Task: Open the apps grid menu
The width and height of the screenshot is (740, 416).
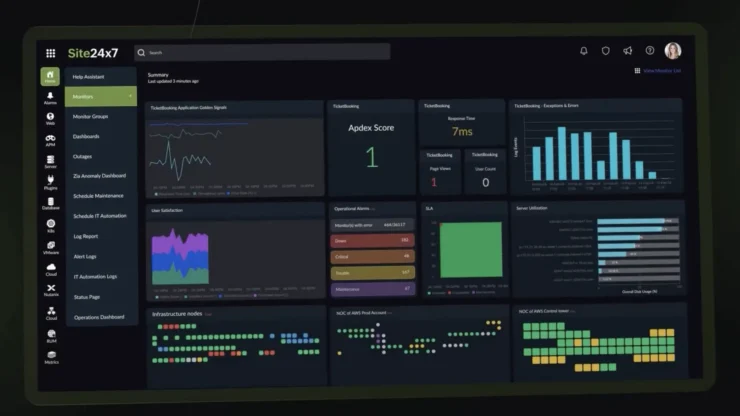Action: (50, 53)
